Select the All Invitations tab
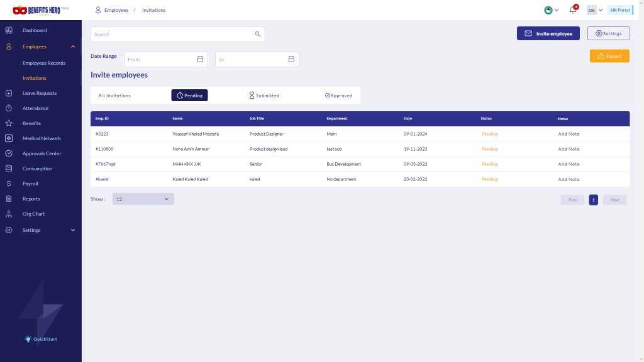 pyautogui.click(x=114, y=96)
